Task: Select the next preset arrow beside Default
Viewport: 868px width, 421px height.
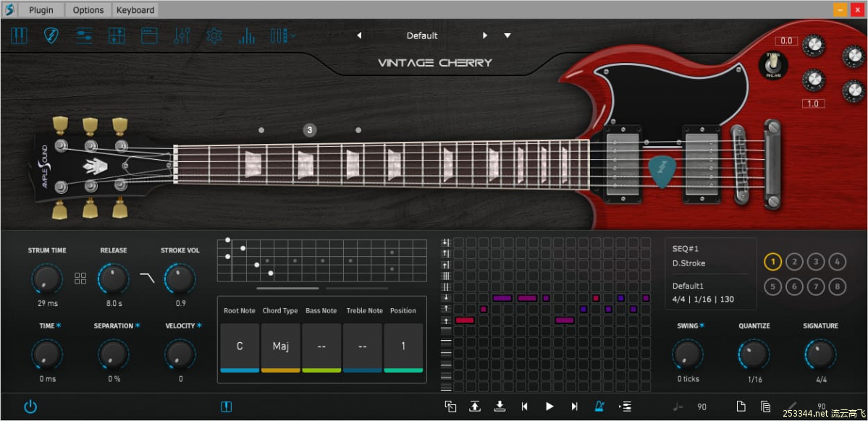Action: 485,35
